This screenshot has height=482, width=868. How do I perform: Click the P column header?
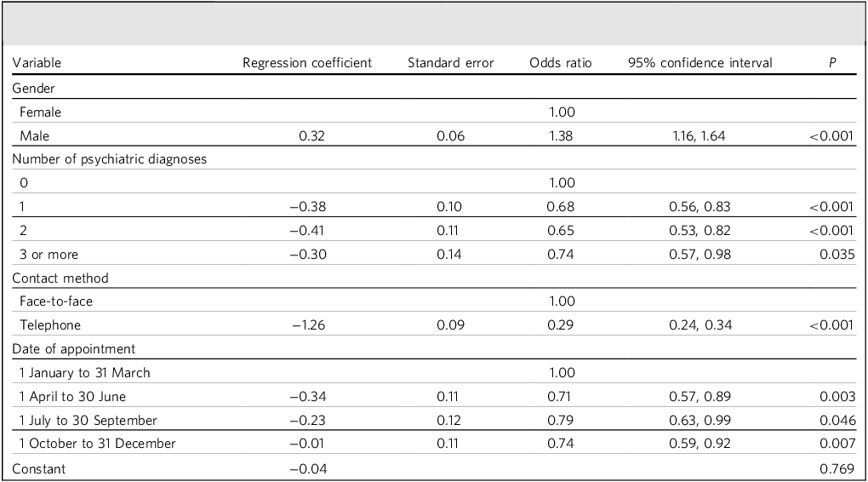[832, 63]
